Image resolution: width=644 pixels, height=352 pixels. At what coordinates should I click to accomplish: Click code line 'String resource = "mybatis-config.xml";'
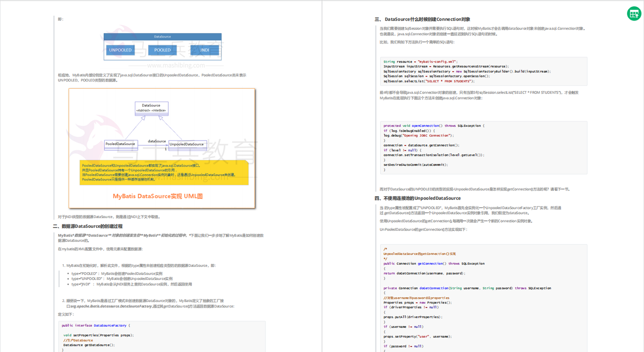tap(420, 61)
